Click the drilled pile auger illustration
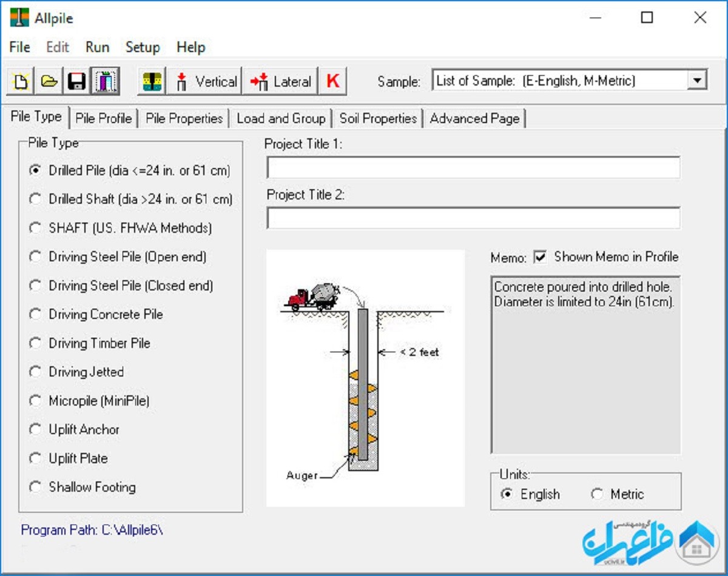728x576 pixels. (365, 378)
